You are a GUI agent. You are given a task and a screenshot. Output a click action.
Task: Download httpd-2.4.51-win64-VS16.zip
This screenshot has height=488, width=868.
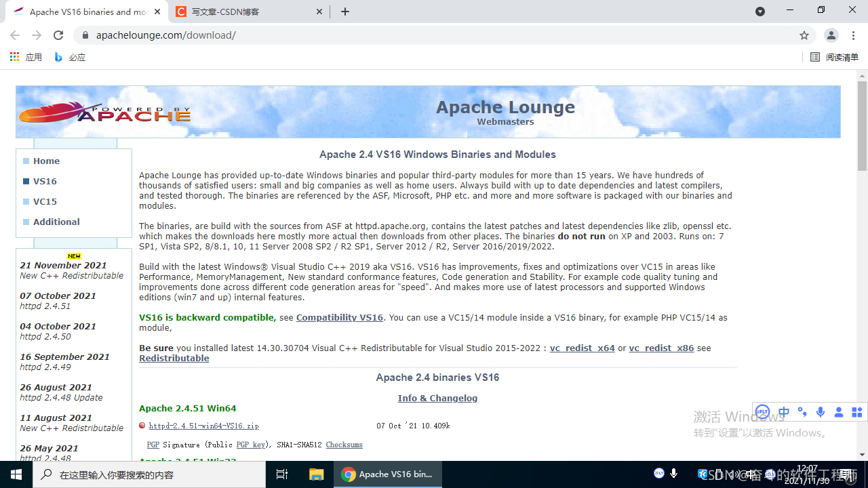tap(203, 426)
